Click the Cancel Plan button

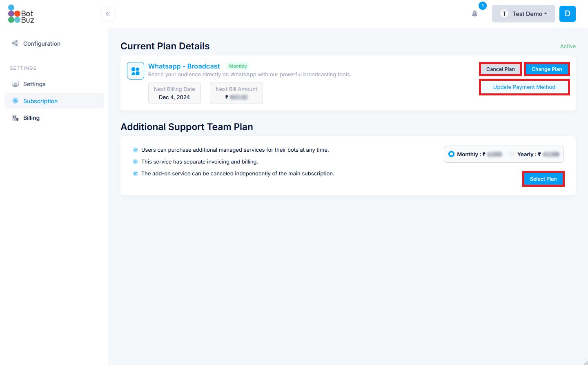coord(500,69)
